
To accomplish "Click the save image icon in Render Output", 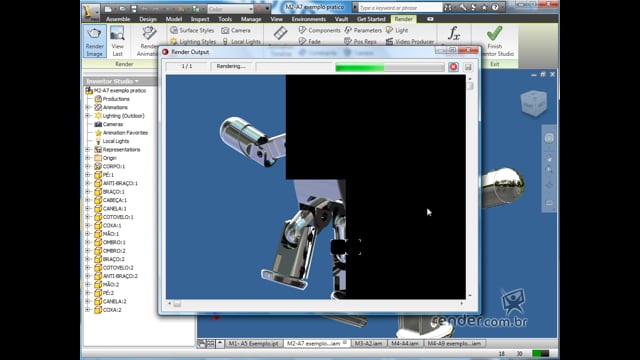I will pos(468,67).
